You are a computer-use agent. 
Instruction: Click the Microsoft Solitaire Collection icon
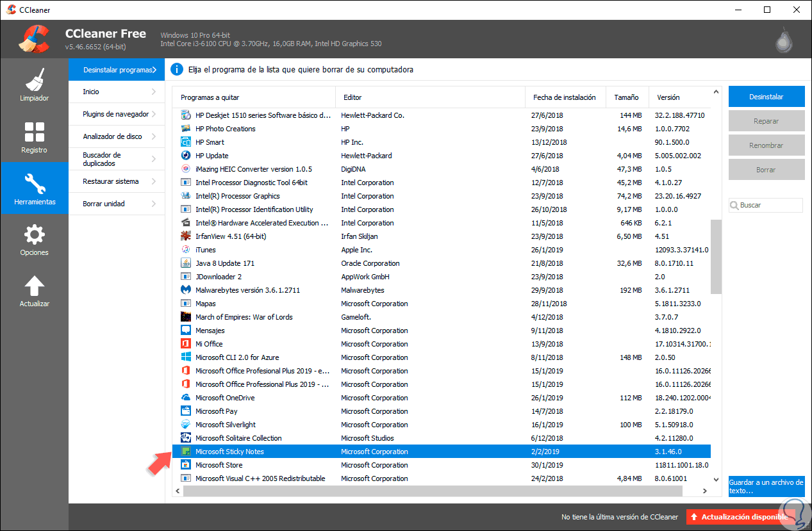pos(186,438)
